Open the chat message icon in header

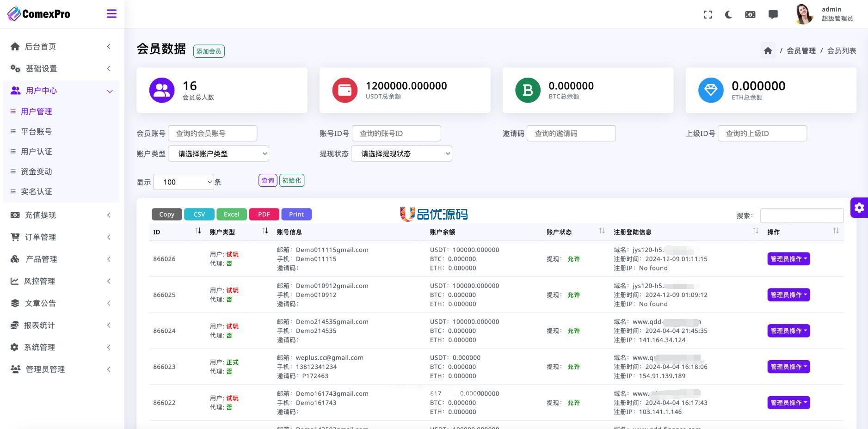[x=773, y=15]
